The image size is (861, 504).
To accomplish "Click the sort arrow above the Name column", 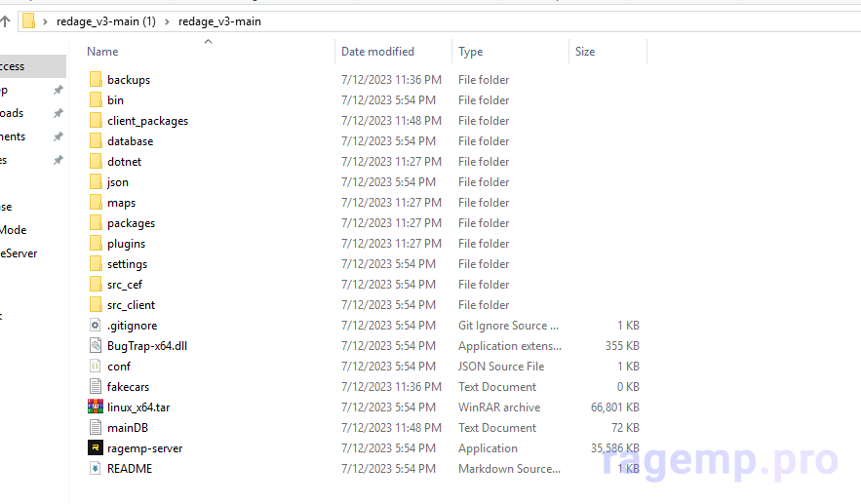I will pos(208,42).
